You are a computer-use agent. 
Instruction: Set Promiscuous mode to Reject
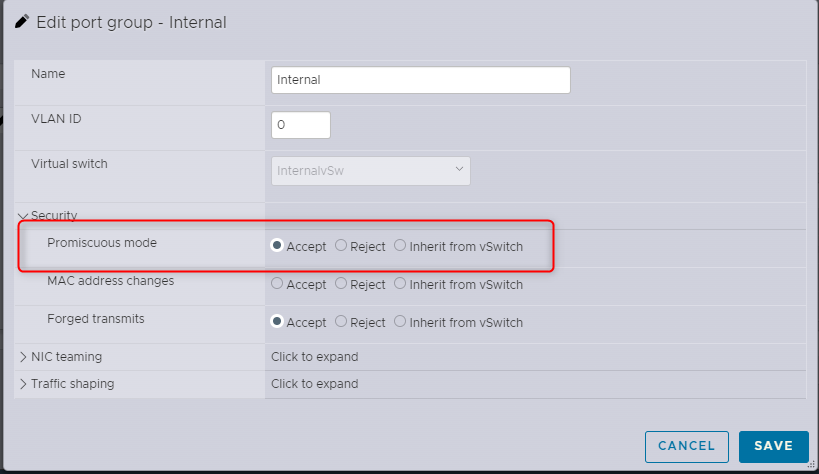[341, 246]
